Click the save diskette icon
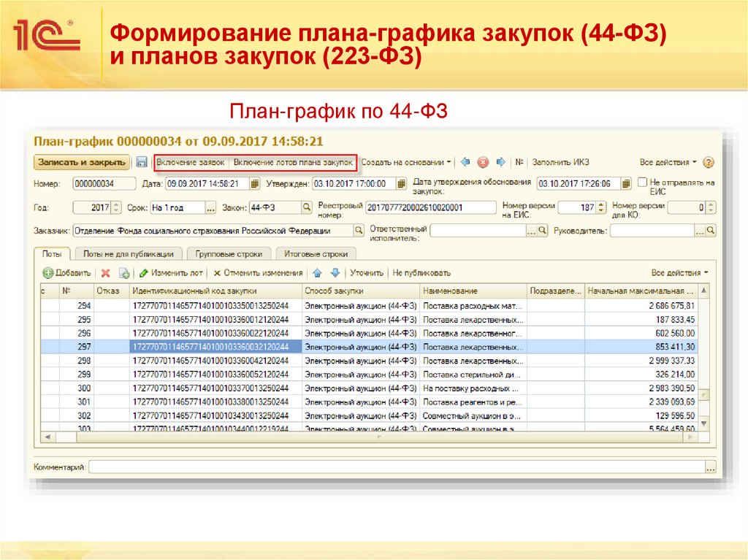 (x=142, y=161)
